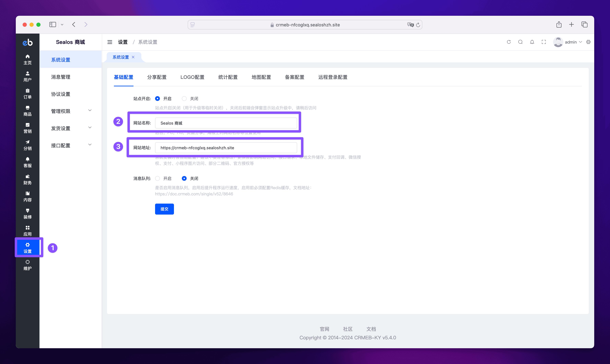Open the 装修 decoration section
This screenshot has width=610, height=364.
pyautogui.click(x=27, y=214)
